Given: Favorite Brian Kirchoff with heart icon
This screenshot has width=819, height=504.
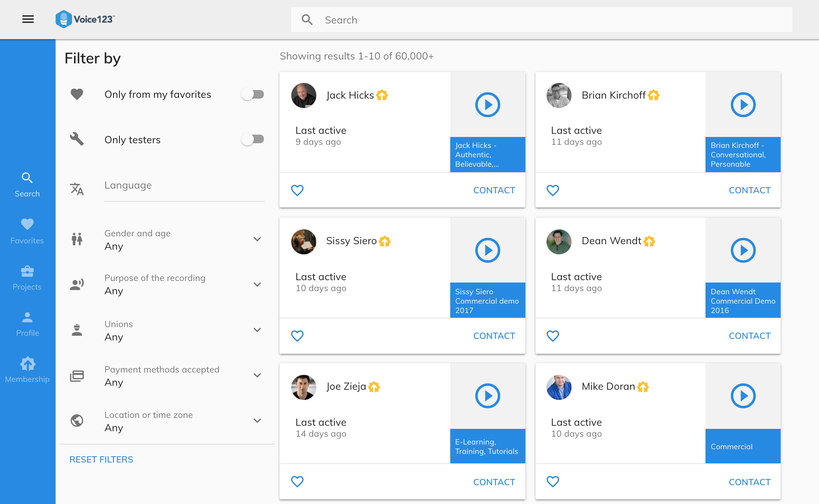Looking at the screenshot, I should (552, 190).
